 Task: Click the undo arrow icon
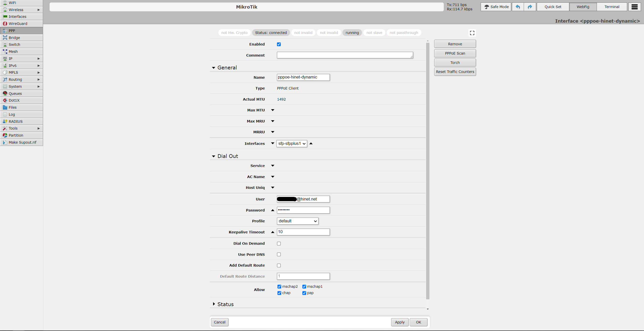click(517, 7)
